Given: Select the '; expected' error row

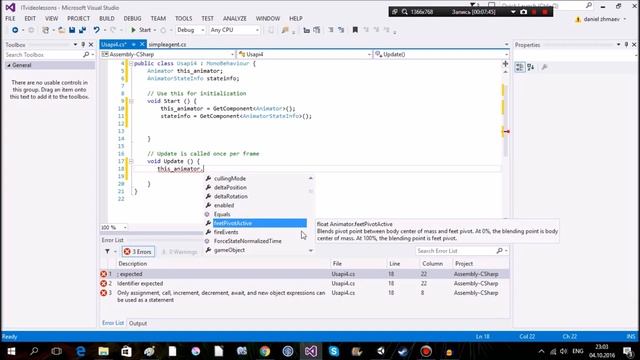Looking at the screenshot, I should [304, 274].
